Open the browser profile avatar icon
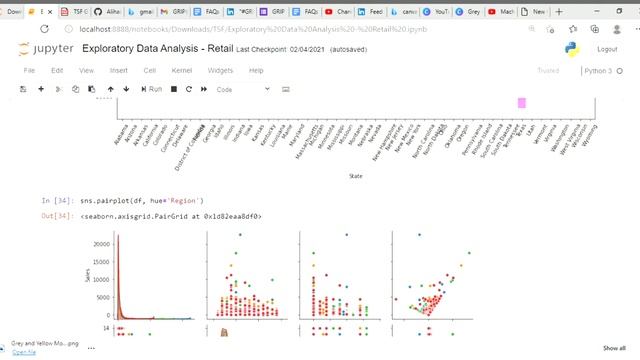The image size is (640, 360). [x=617, y=29]
